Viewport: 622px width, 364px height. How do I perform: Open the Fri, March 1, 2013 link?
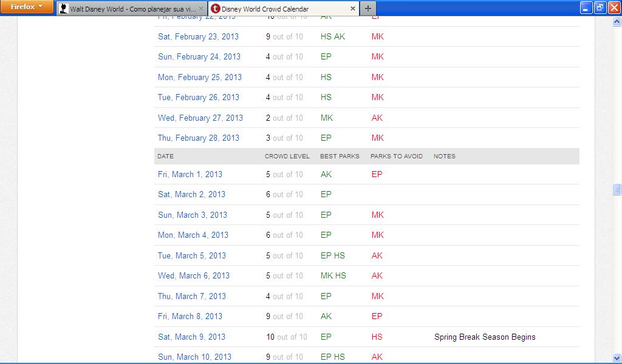click(x=190, y=174)
